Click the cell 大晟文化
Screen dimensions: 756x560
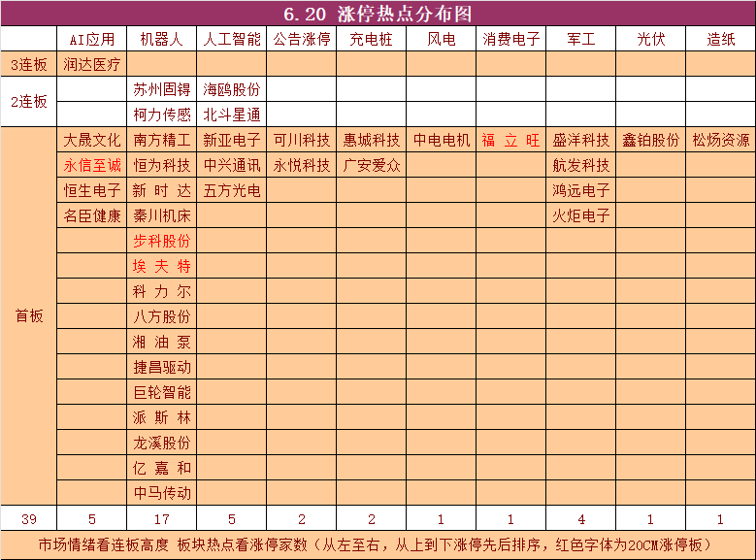click(x=91, y=141)
